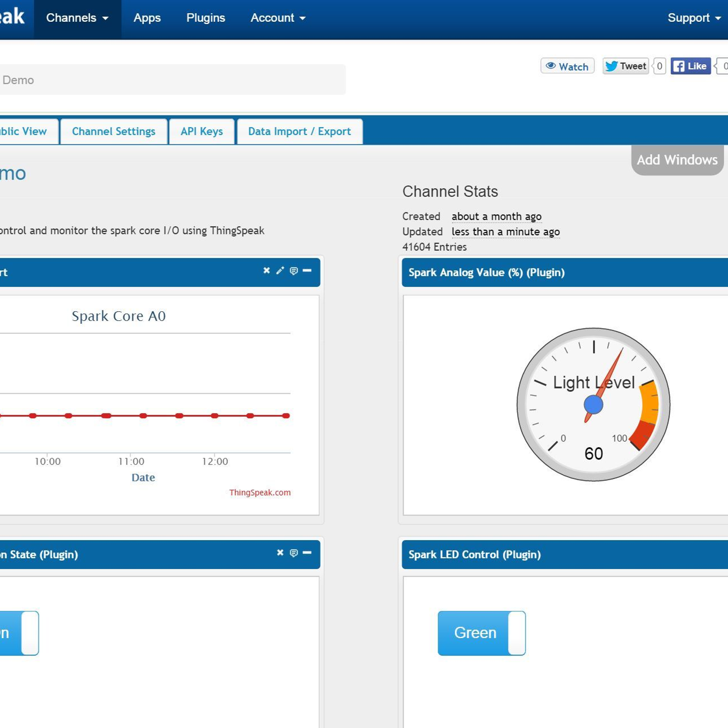Click the Spark Core A0 chart title

pos(119,316)
